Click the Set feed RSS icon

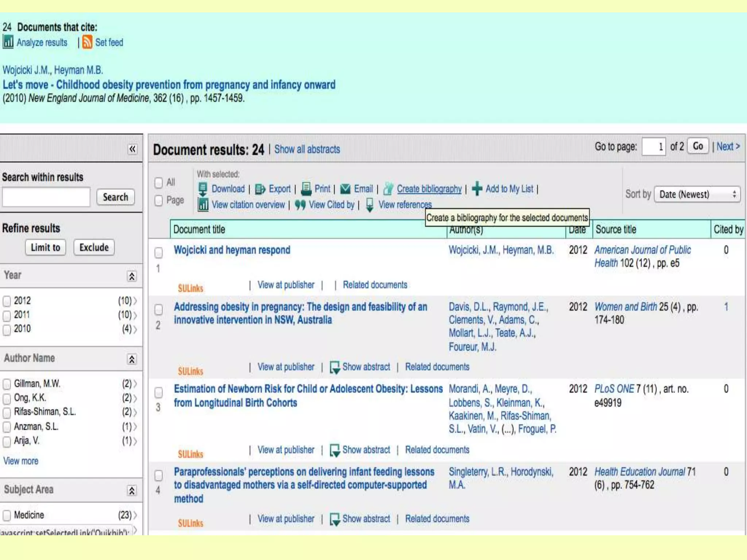tap(87, 42)
